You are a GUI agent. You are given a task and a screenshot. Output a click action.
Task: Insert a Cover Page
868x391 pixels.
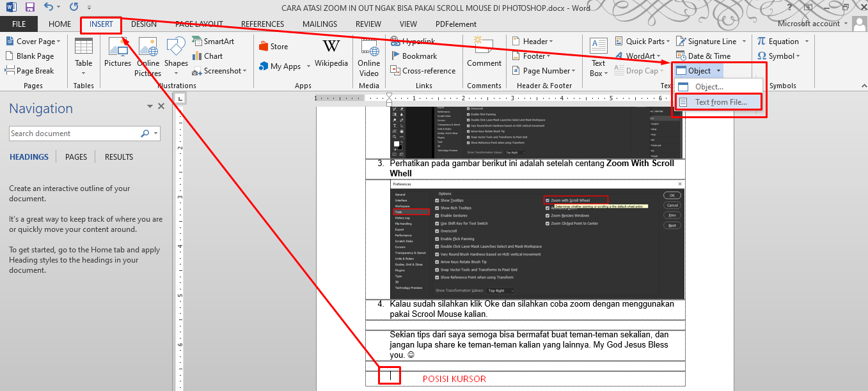click(33, 42)
